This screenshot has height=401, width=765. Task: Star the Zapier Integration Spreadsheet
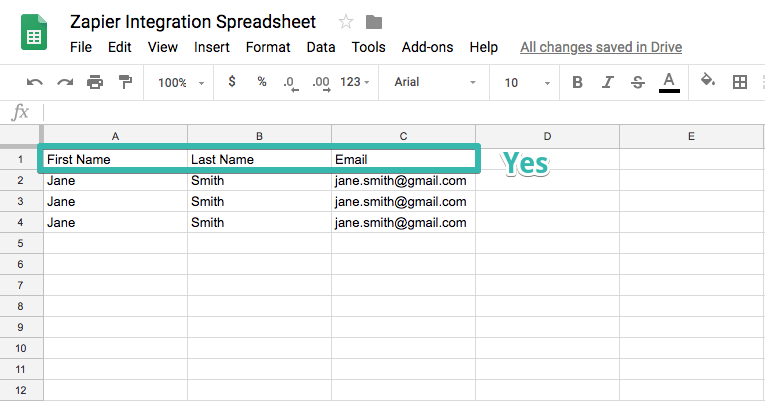[346, 22]
